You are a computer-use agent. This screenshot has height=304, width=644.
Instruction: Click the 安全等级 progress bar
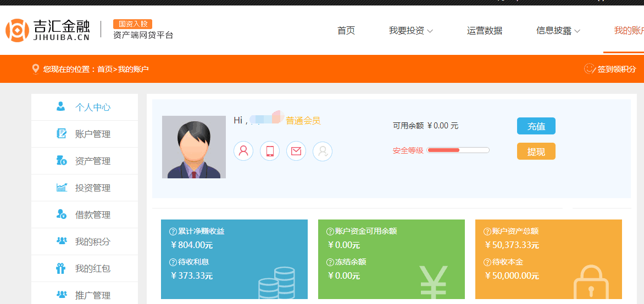458,150
